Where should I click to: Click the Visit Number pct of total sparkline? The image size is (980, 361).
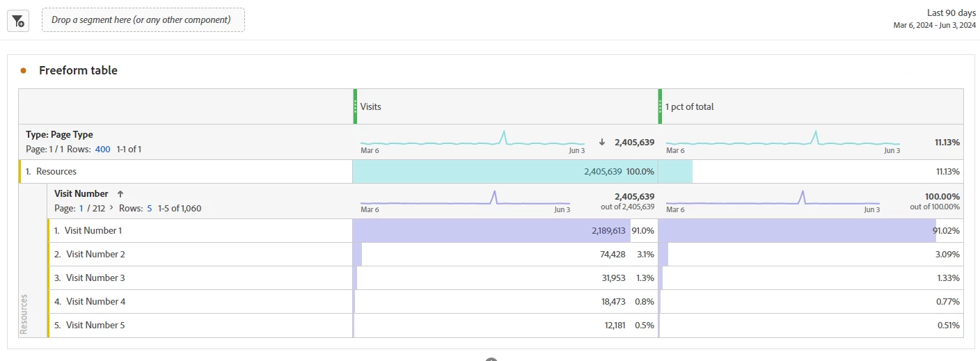(773, 199)
